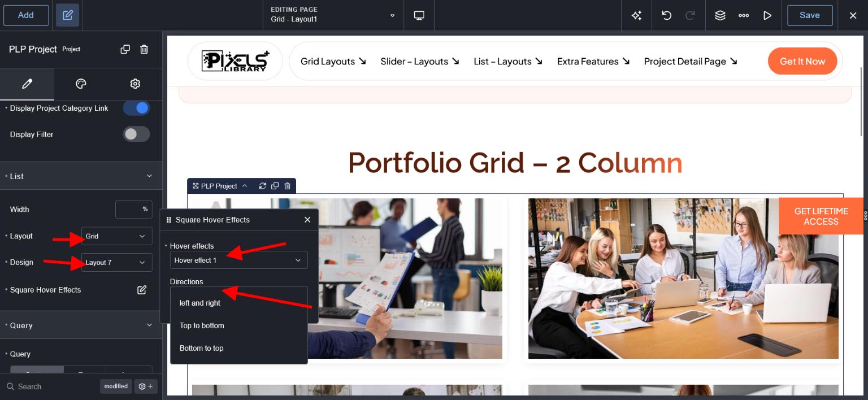Screen dimensions: 868x400
Task: Click the GET LIFETIME ACCESS button
Action: (x=821, y=216)
